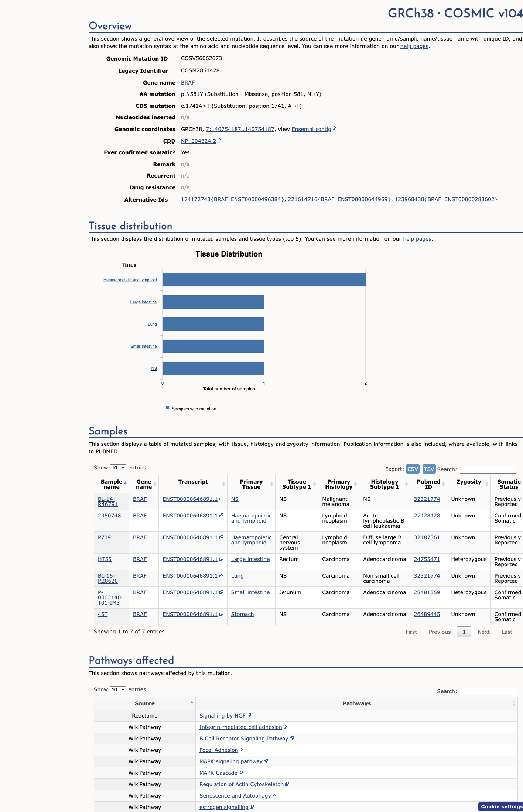Open genomic coordinates 7:140754187..140754187 link

coord(240,129)
